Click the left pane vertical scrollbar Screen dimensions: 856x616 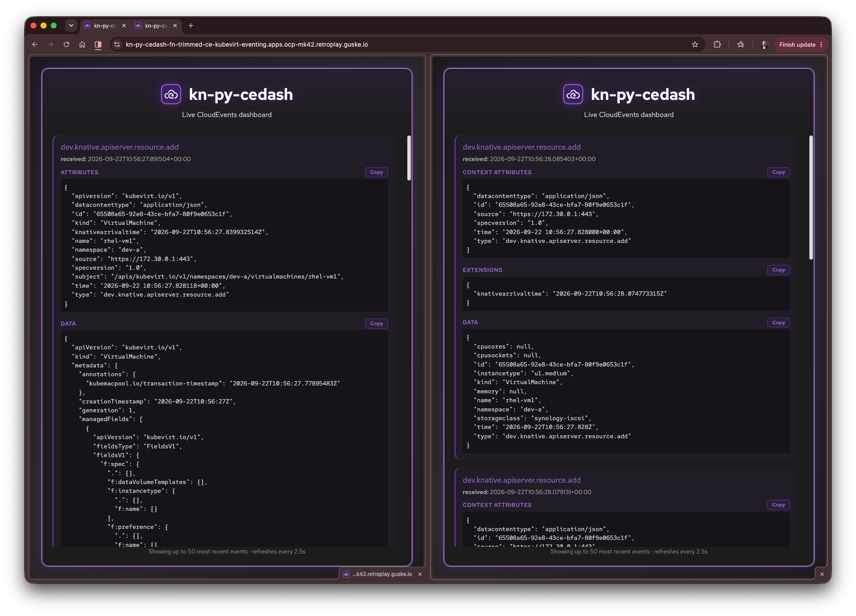pos(409,158)
